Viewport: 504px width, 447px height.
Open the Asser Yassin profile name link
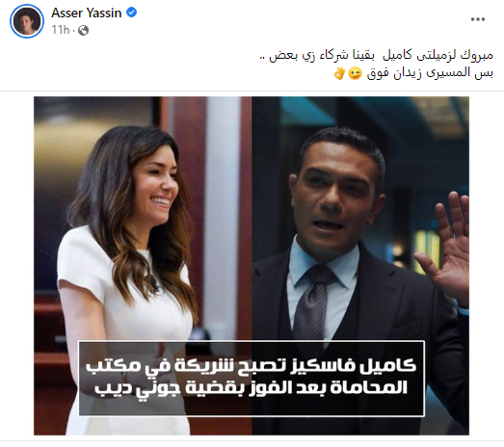point(87,13)
